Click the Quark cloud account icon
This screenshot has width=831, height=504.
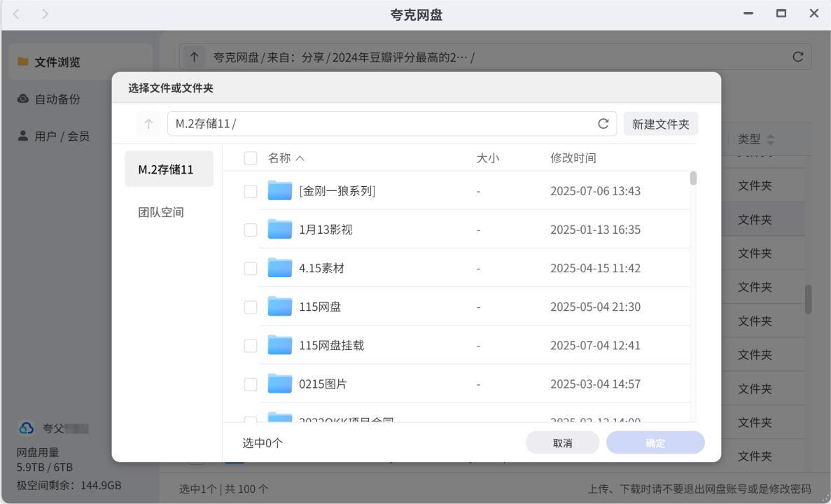26,428
